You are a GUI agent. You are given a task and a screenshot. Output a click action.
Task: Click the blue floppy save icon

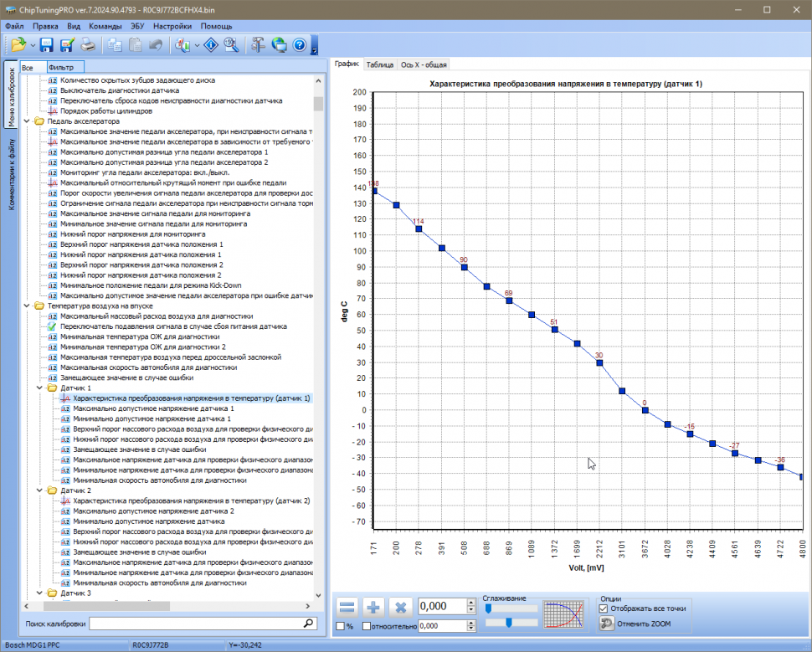click(47, 45)
